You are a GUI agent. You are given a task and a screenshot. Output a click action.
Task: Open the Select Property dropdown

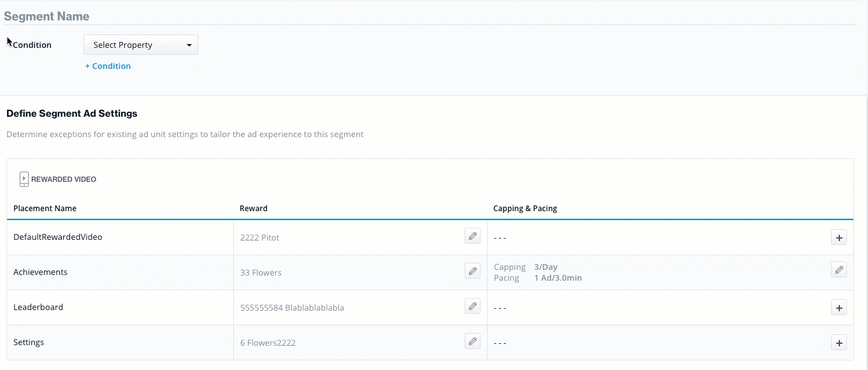click(x=141, y=45)
